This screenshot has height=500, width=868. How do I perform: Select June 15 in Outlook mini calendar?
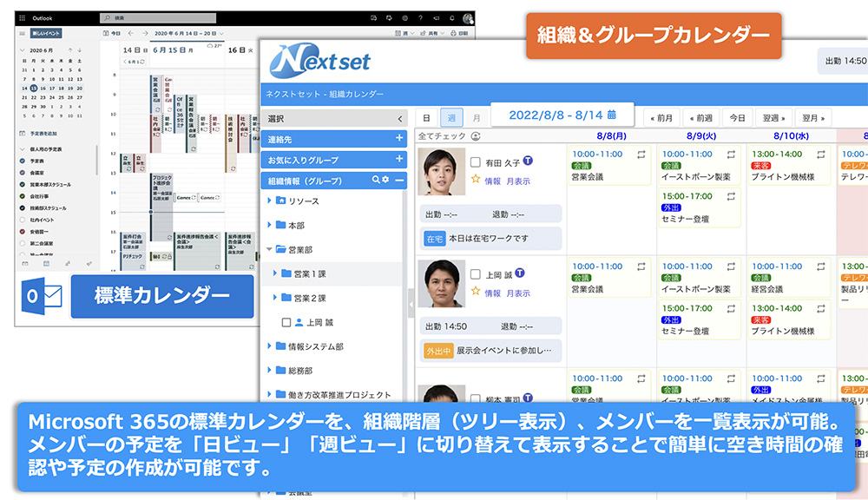coord(34,88)
